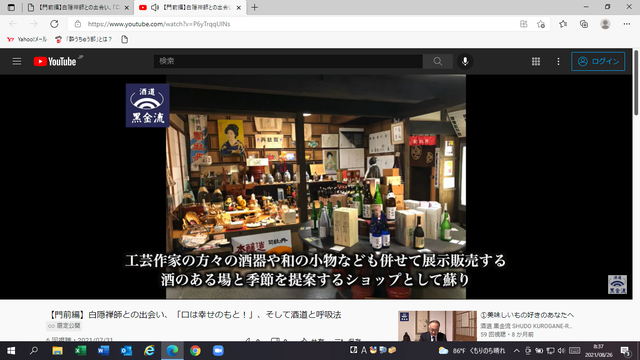Viewport: 640px width, 360px height.
Task: Switch to the first 【門前編】 document tab
Action: click(x=79, y=7)
